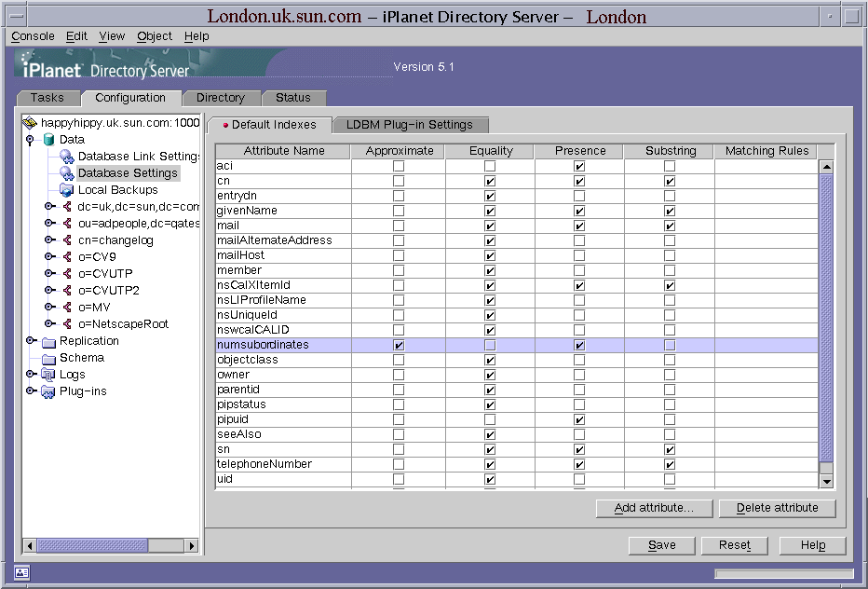The height and width of the screenshot is (589, 868).
Task: Select the mailAlternateAddress attribute row
Action: (517, 240)
